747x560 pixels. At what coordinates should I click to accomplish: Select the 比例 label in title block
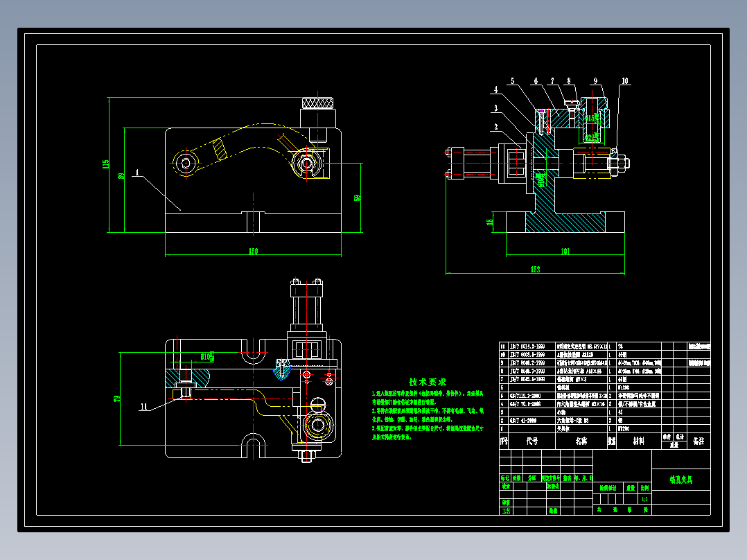644,488
